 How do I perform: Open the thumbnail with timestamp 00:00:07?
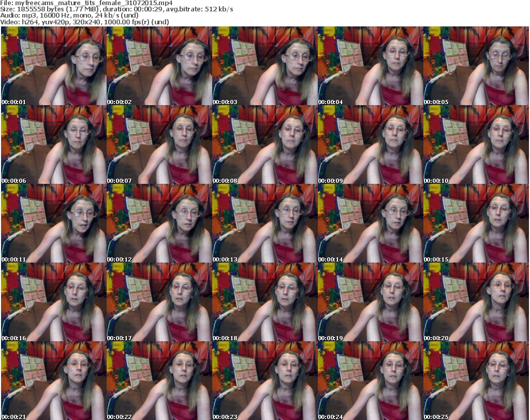pyautogui.click(x=159, y=144)
